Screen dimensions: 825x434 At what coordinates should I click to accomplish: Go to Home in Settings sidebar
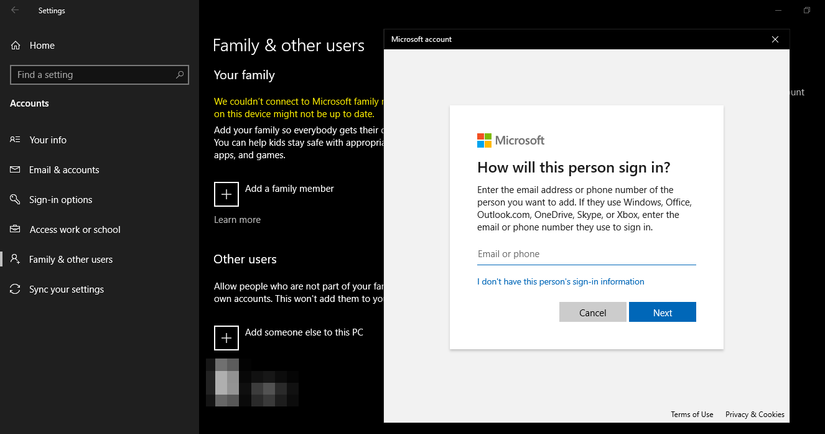coord(42,45)
